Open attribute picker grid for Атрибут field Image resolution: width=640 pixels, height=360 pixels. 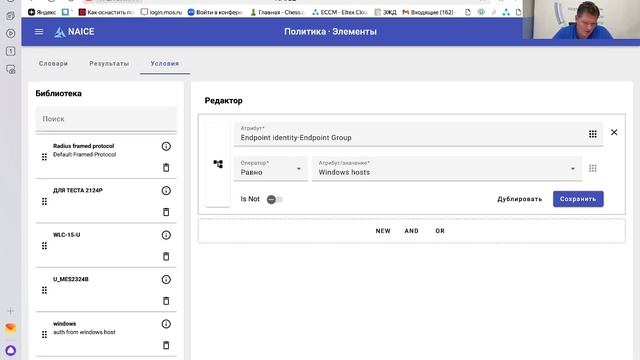tap(593, 134)
